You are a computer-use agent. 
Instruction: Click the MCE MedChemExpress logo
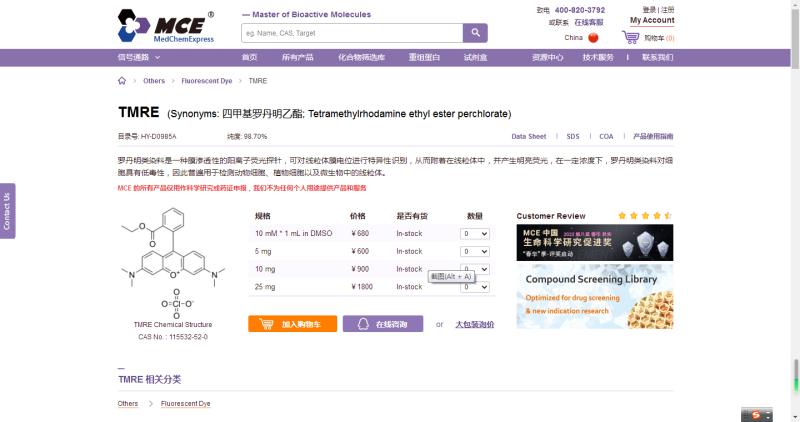[x=165, y=26]
